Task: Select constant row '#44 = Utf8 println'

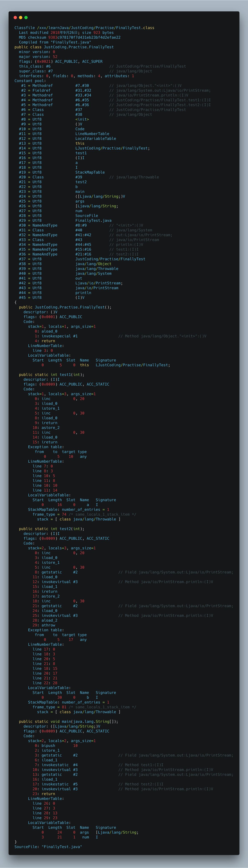Action: 55,293
